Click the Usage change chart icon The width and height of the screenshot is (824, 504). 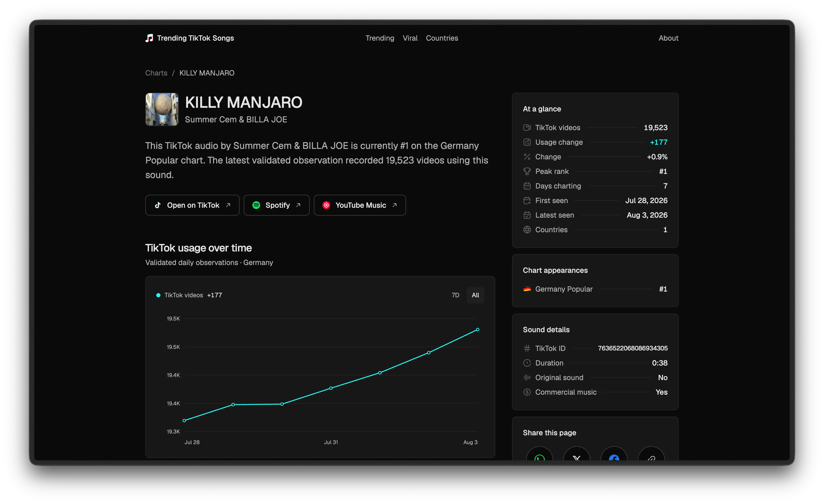pos(527,142)
